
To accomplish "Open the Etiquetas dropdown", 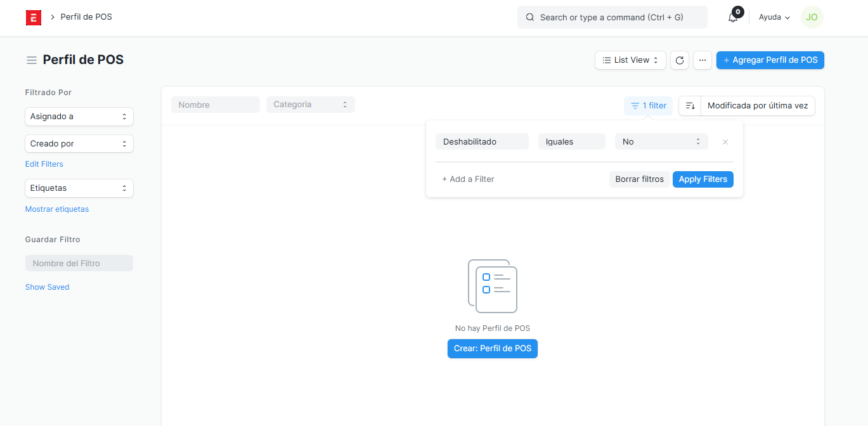I will coord(79,188).
